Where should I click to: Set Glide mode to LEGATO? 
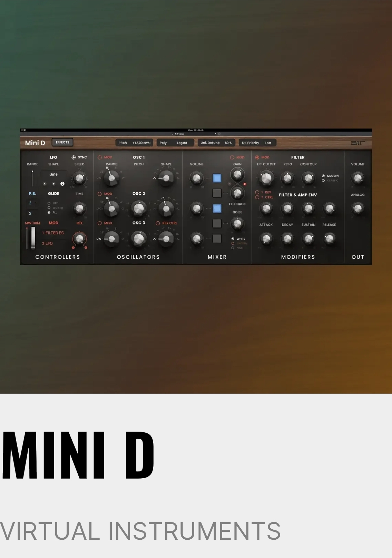49,208
